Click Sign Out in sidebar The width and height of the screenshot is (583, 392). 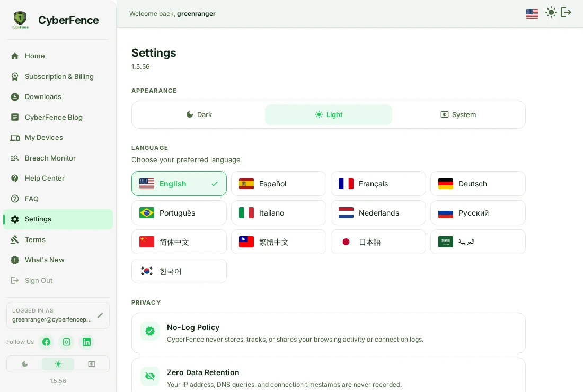(x=58, y=281)
